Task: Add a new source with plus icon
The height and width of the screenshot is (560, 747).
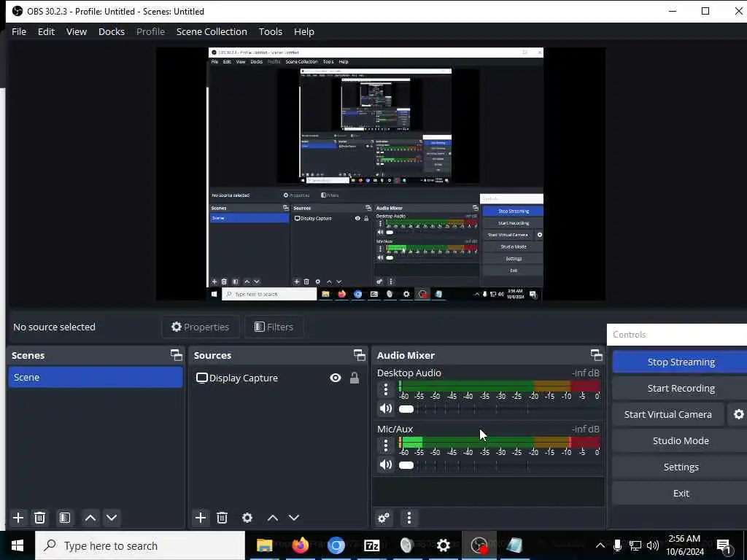Action: [x=201, y=518]
